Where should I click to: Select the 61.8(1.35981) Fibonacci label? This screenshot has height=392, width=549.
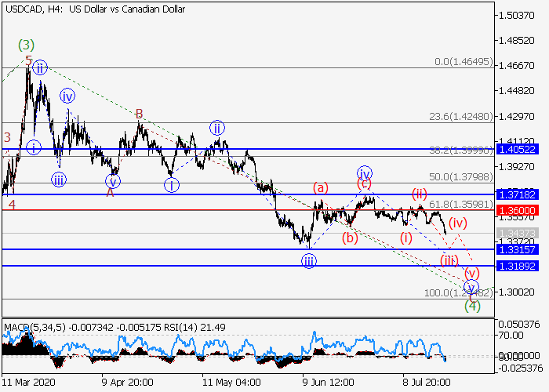point(461,204)
